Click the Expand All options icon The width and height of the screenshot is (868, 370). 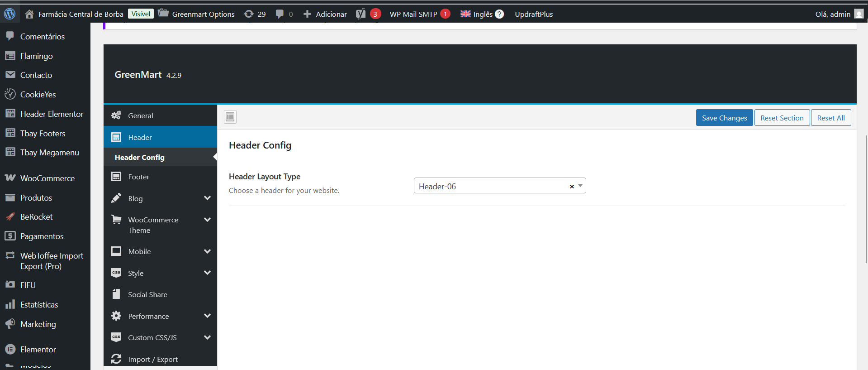(x=230, y=117)
